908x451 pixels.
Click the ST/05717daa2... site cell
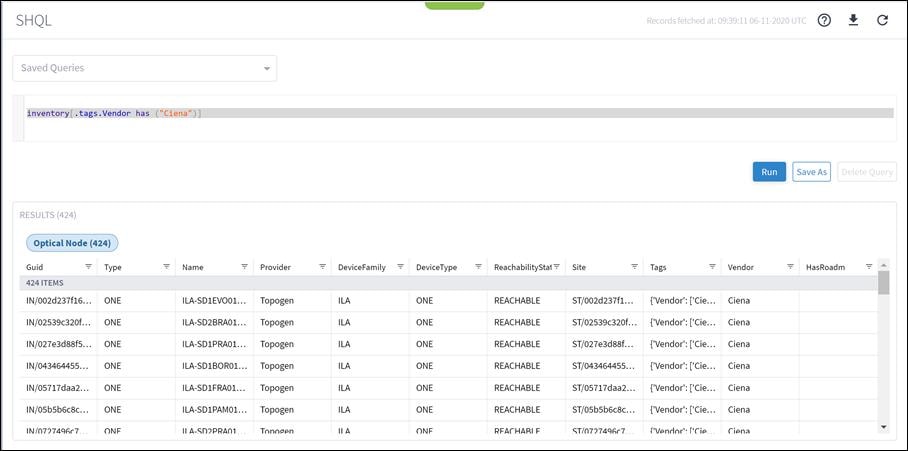coord(605,388)
